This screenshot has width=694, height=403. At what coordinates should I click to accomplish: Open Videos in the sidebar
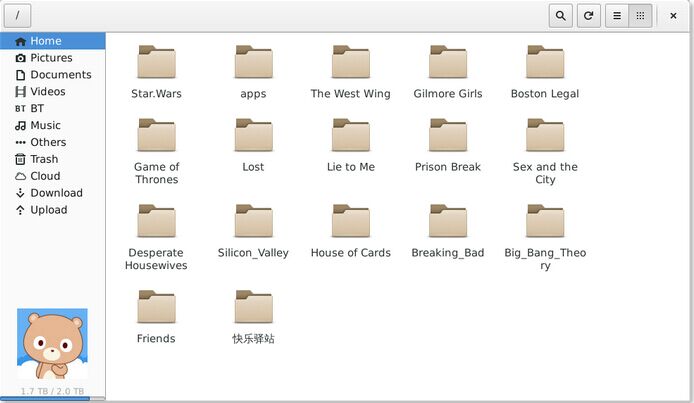(x=53, y=91)
